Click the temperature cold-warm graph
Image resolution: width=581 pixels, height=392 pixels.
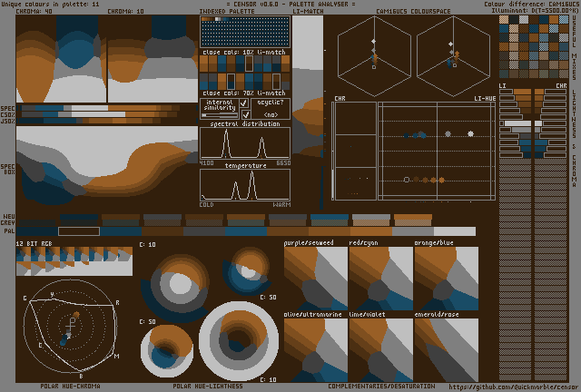point(245,185)
